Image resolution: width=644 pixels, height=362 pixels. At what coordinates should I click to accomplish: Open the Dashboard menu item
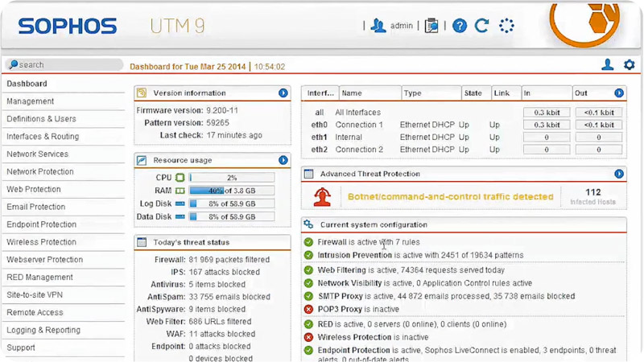(27, 84)
